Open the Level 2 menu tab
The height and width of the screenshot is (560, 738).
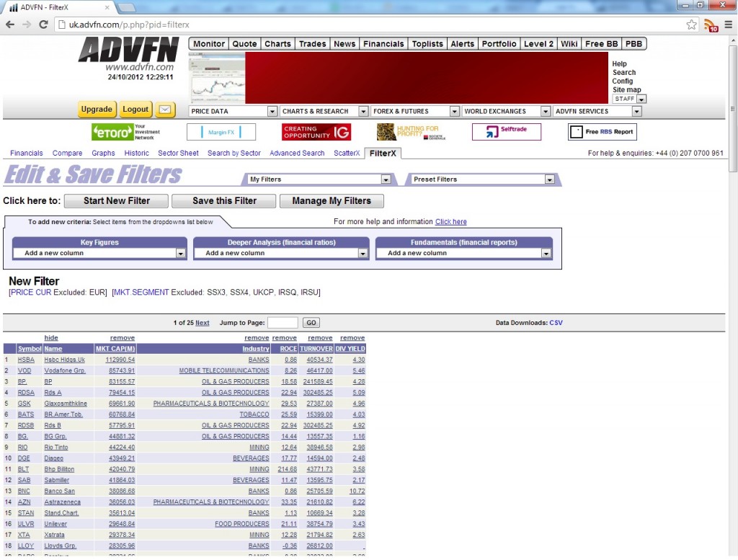(x=538, y=44)
